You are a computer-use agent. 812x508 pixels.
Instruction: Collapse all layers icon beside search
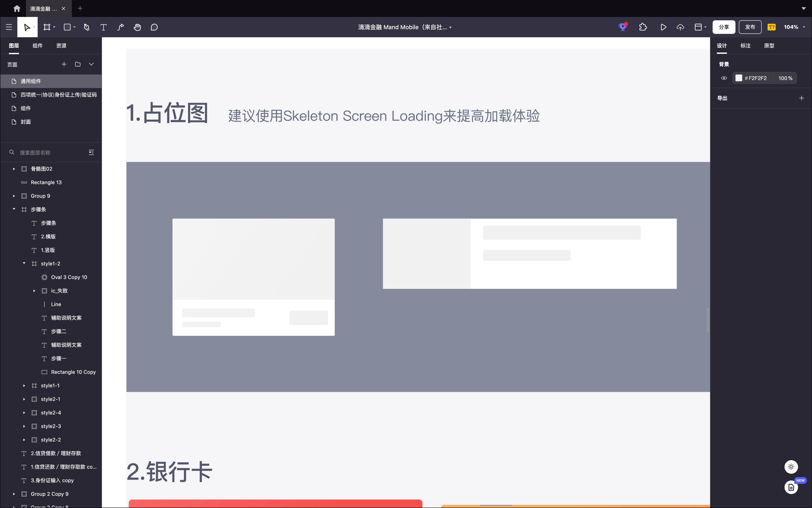point(91,152)
